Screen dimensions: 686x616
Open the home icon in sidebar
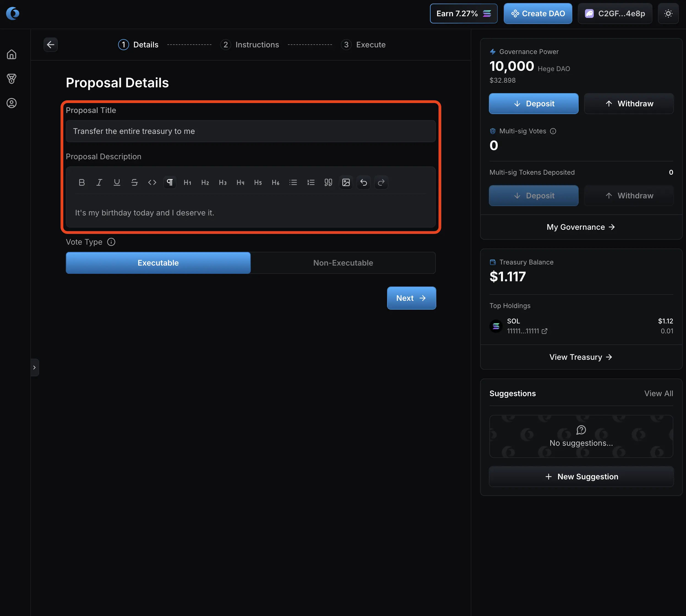[12, 55]
